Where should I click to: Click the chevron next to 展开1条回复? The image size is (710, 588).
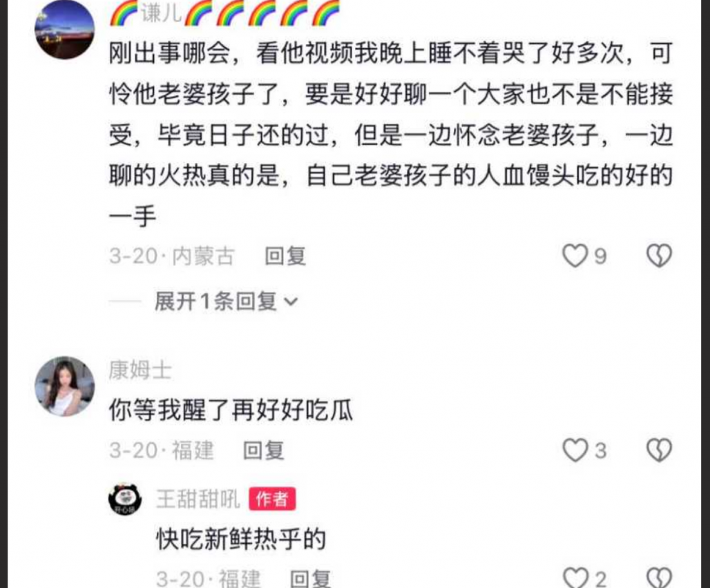coord(291,302)
